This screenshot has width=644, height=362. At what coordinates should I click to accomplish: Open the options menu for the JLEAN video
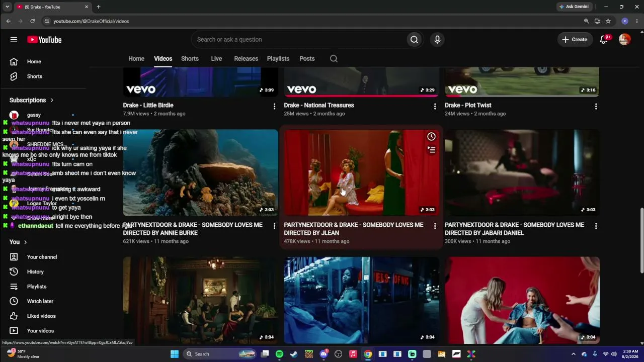pos(435,226)
